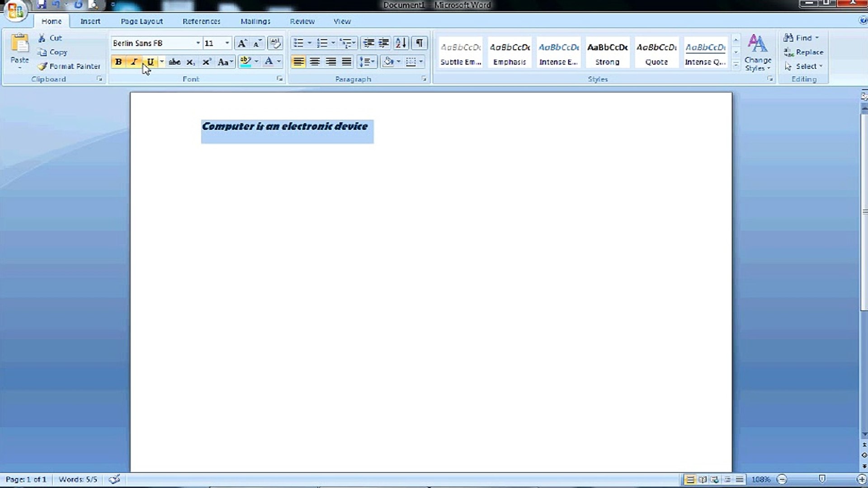Switch to the Page Layout tab

pos(142,21)
